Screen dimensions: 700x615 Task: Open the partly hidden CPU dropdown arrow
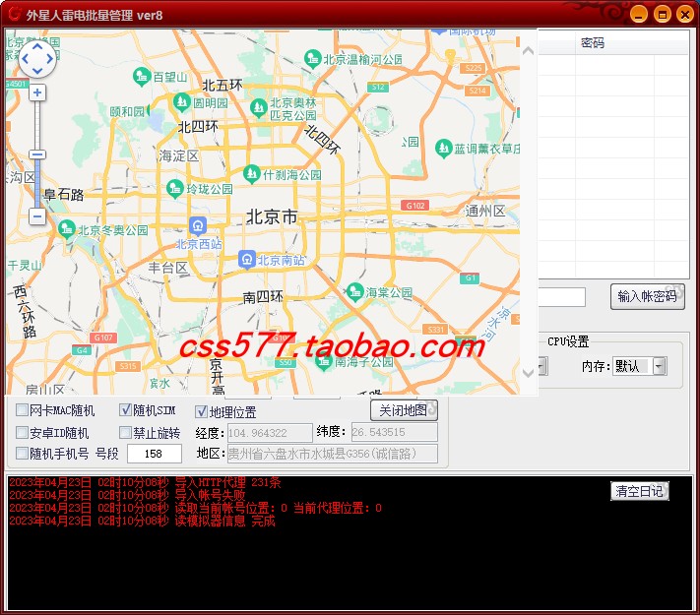pyautogui.click(x=542, y=366)
